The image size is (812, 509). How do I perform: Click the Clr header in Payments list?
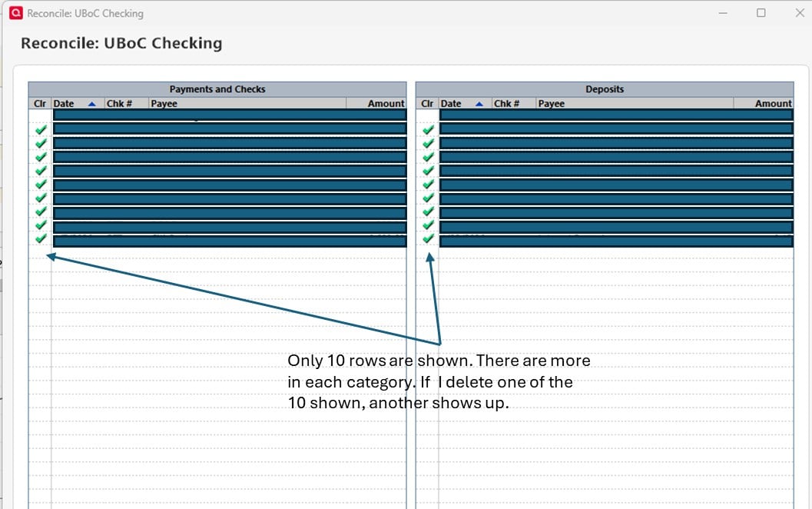40,104
